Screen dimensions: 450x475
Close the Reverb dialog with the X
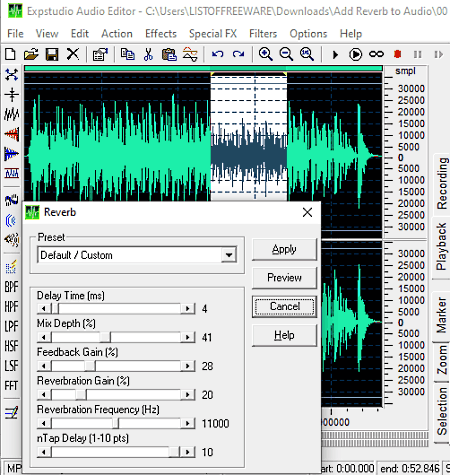point(307,212)
